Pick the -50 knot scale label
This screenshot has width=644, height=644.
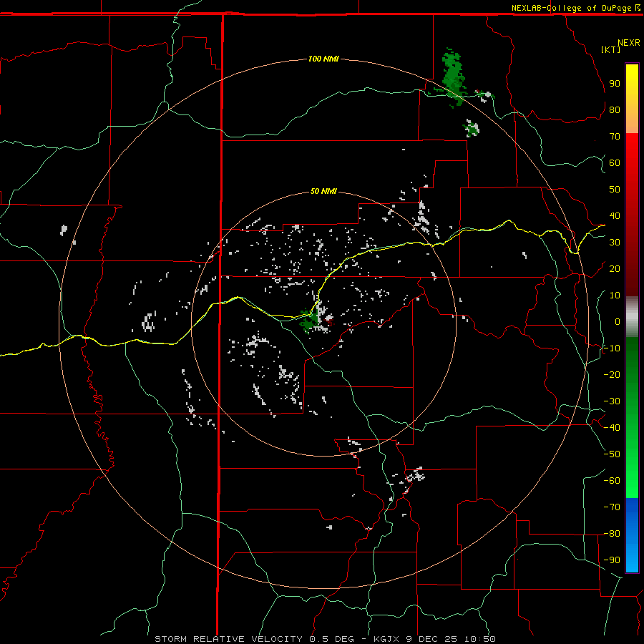pos(612,454)
